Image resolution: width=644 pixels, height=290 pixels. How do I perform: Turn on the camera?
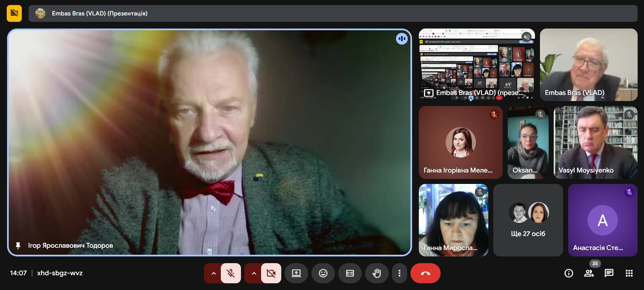pyautogui.click(x=271, y=273)
